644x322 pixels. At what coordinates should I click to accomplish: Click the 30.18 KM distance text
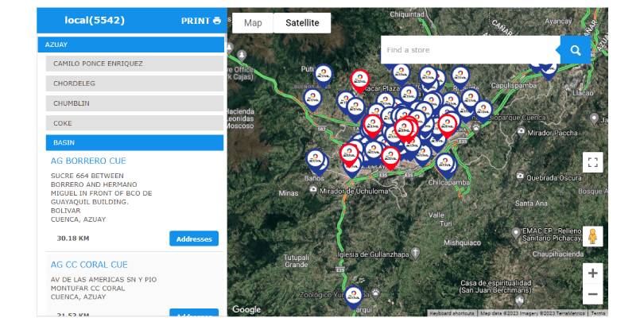click(x=73, y=239)
